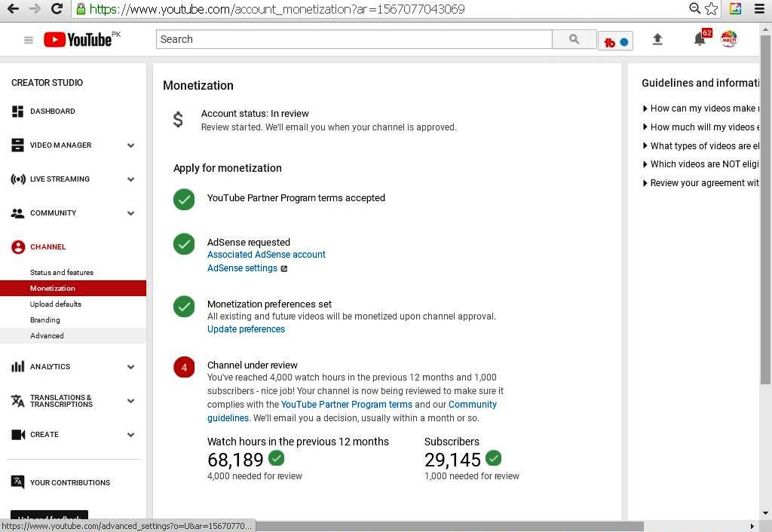772x532 pixels.
Task: Open notifications bell with 62 badge
Action: coord(700,38)
